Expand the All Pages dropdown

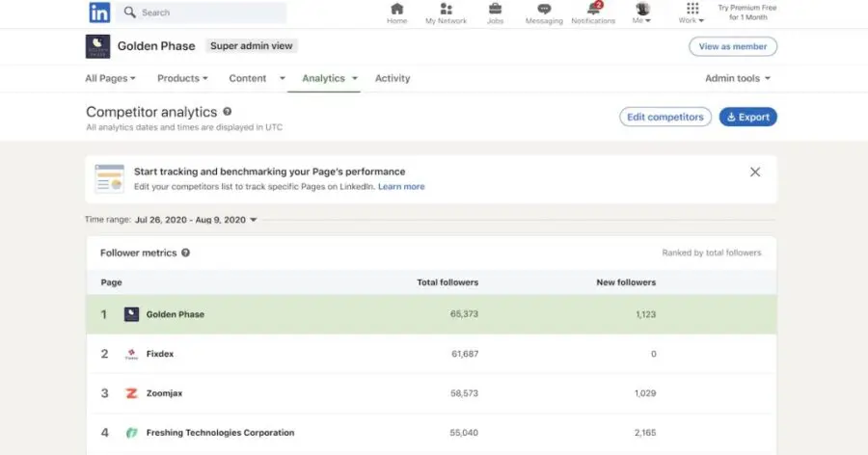110,78
